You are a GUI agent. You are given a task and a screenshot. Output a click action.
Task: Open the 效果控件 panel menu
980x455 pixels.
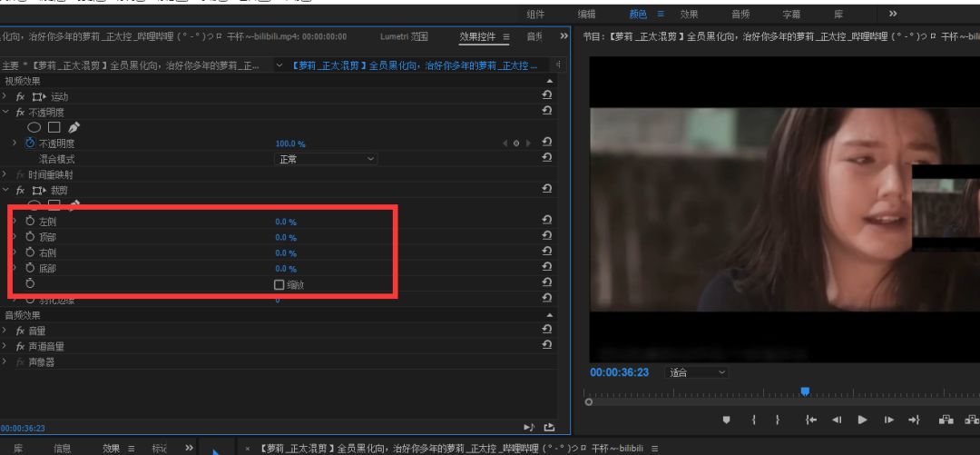(505, 37)
